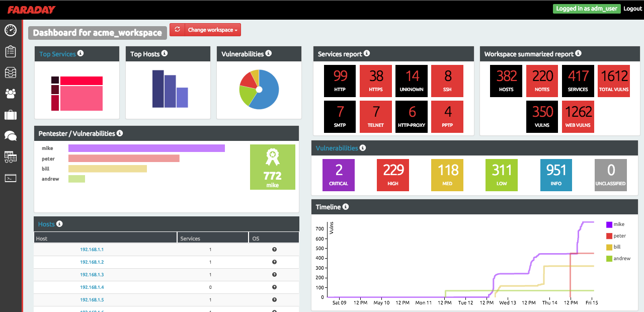Toggle the andrew line in the Timeline legend

pos(619,258)
